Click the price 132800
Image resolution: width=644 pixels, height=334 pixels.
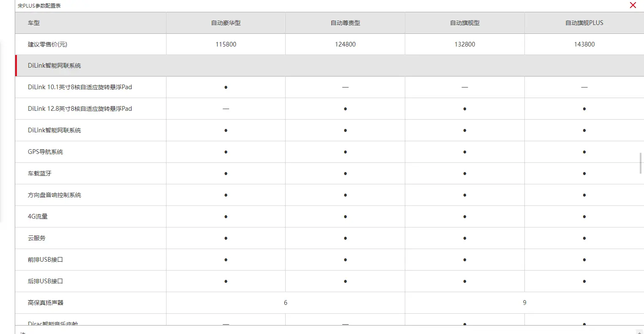pyautogui.click(x=465, y=44)
